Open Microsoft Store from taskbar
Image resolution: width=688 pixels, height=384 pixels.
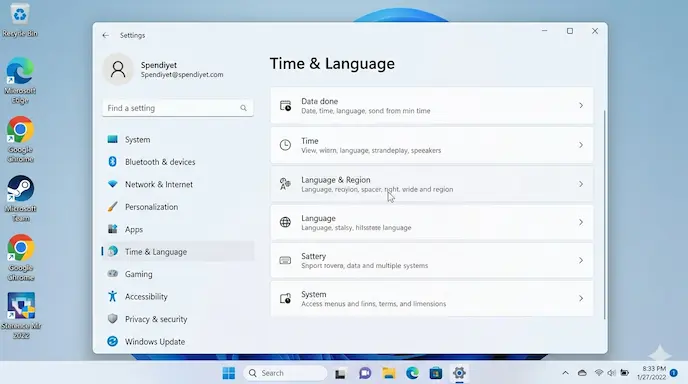coord(436,373)
